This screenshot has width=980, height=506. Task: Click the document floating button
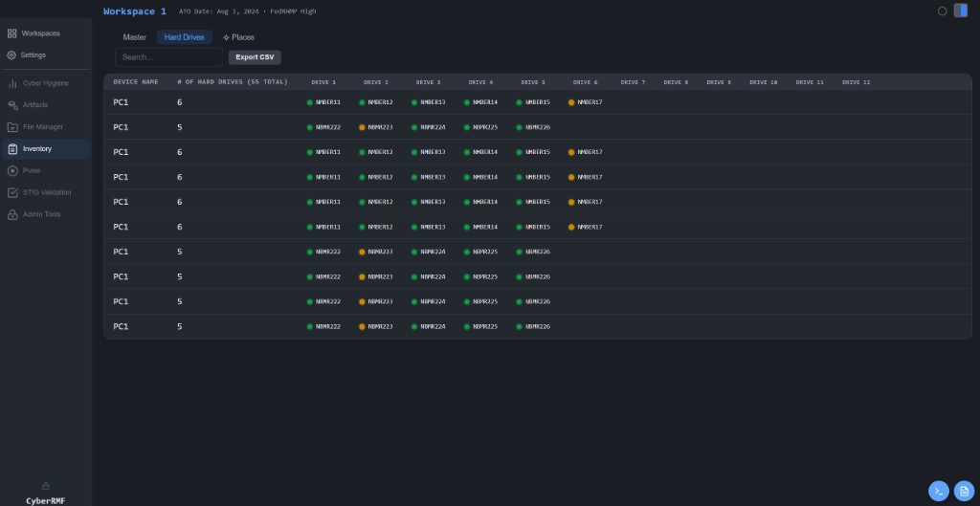(964, 491)
